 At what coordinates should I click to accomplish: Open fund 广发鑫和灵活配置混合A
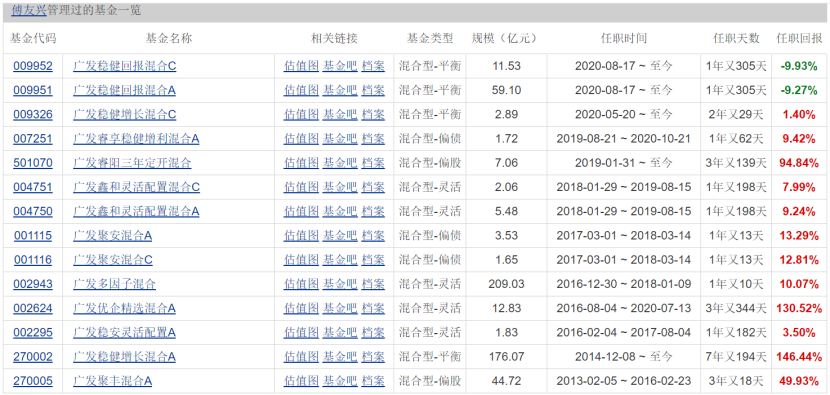point(136,211)
